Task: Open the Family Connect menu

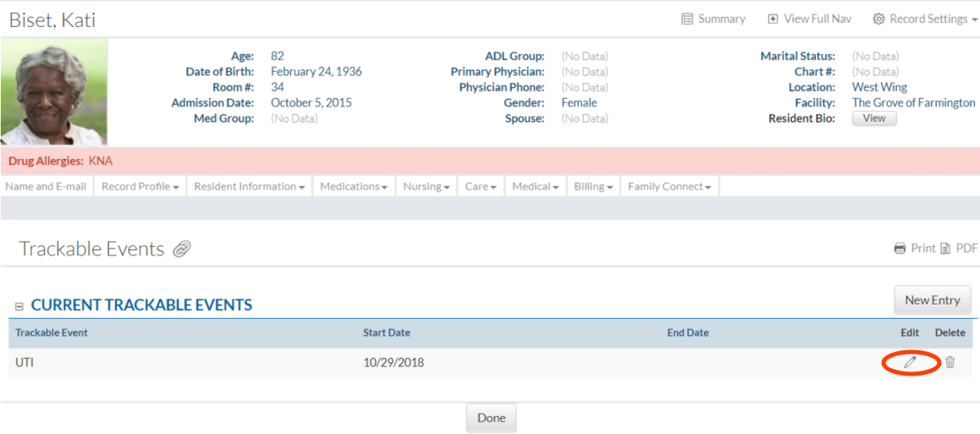Action: pos(669,186)
